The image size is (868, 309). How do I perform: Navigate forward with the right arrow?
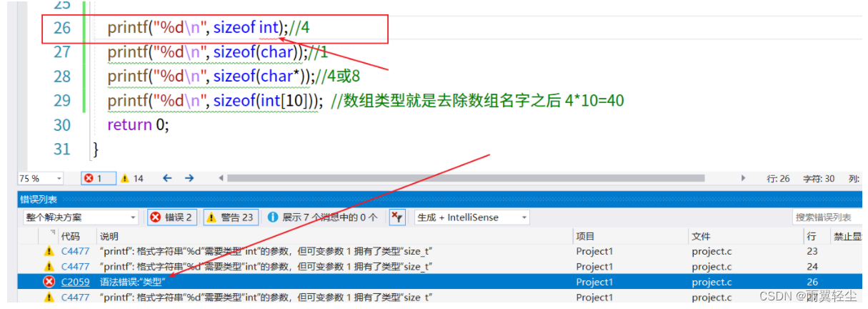point(189,178)
